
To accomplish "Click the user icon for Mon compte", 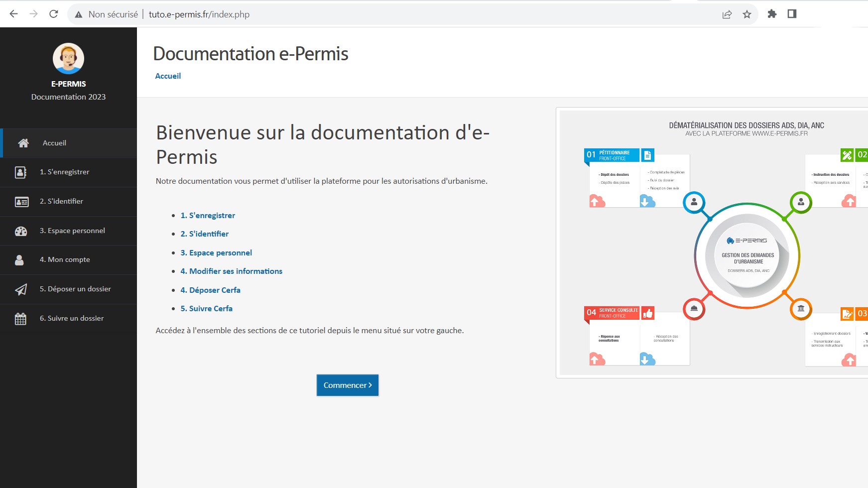I will click(x=19, y=260).
